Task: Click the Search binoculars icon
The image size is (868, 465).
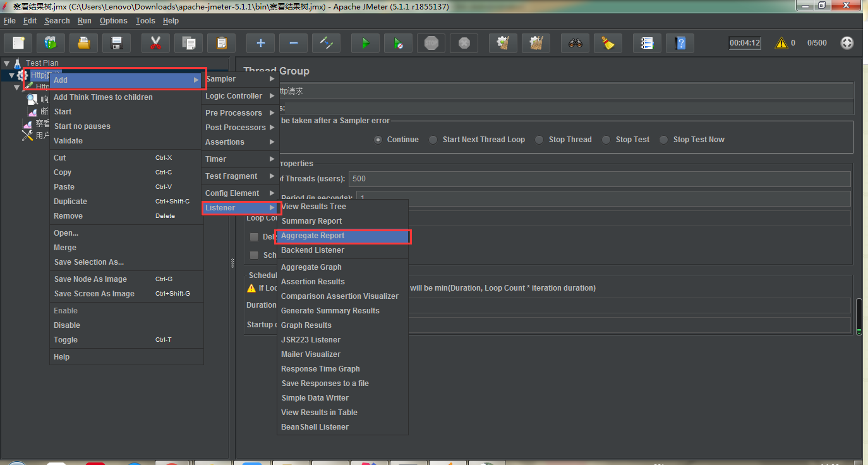Action: [575, 43]
